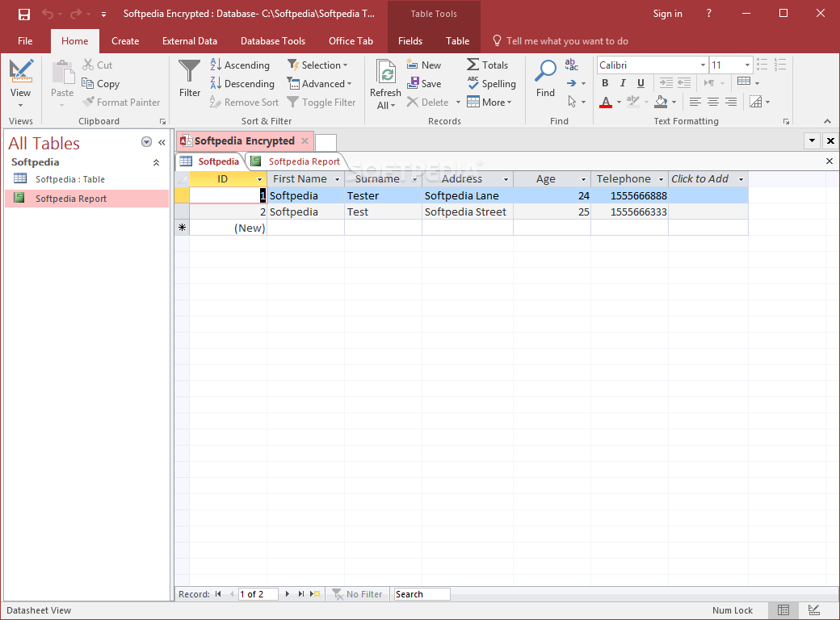Click the Copy icon
Screen dimensions: 840x620
pos(88,83)
